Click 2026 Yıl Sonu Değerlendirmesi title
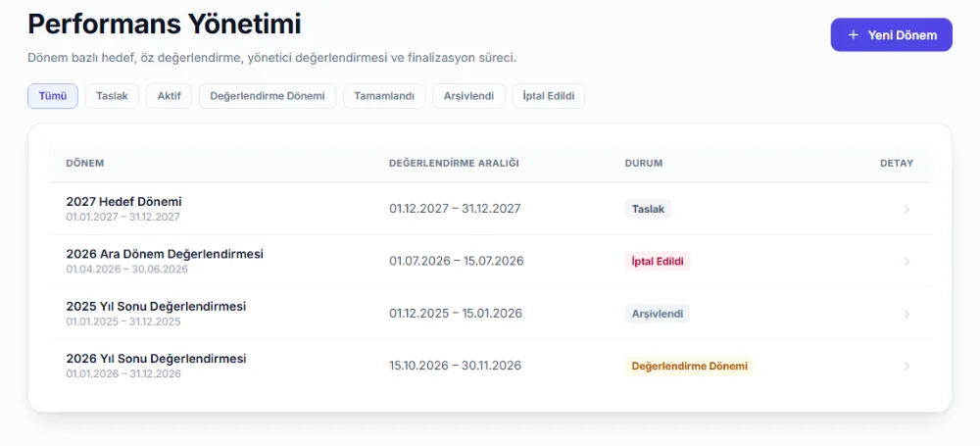 tap(156, 359)
